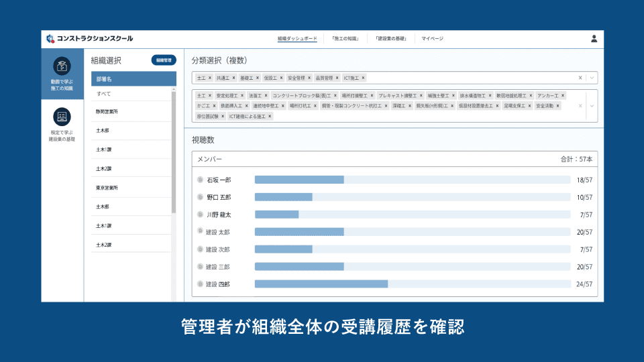
Task: Click 野口 五郎 member avatar icon
Action: 200,197
